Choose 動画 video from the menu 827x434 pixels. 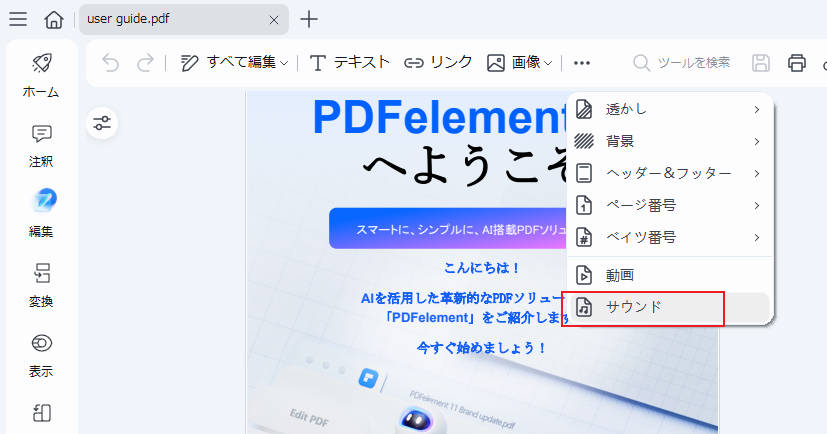(670, 275)
